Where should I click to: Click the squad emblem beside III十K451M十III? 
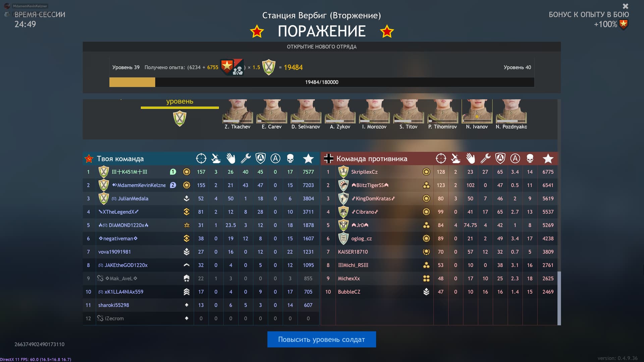[104, 172]
